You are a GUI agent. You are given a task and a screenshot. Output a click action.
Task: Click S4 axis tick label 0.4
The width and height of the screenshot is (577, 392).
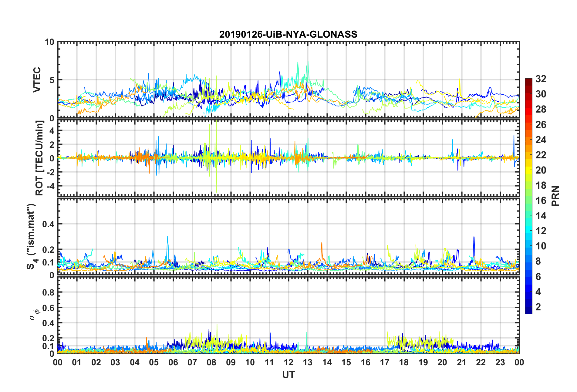[x=48, y=224]
